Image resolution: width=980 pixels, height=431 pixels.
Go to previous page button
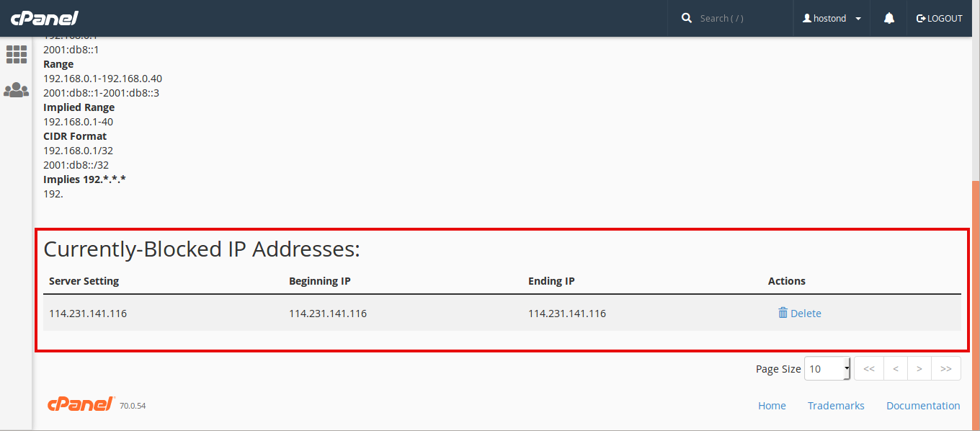pos(895,368)
